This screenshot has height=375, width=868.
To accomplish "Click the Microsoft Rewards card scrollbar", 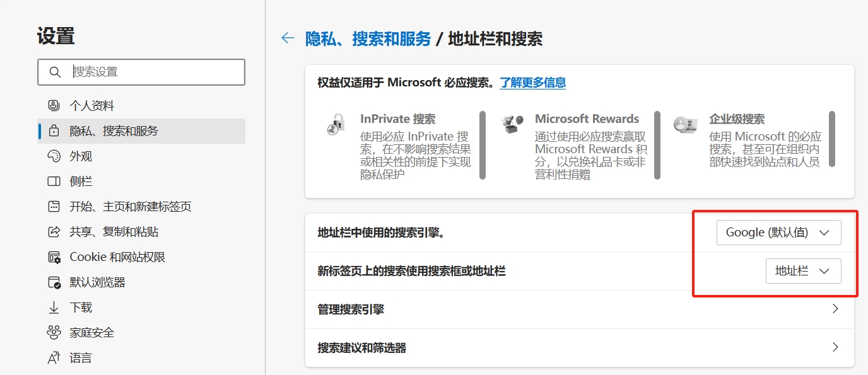I will (x=657, y=146).
